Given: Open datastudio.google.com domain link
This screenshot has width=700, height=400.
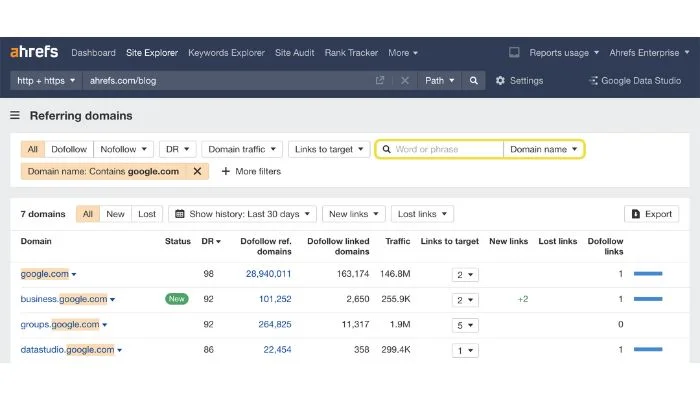Looking at the screenshot, I should pos(67,350).
